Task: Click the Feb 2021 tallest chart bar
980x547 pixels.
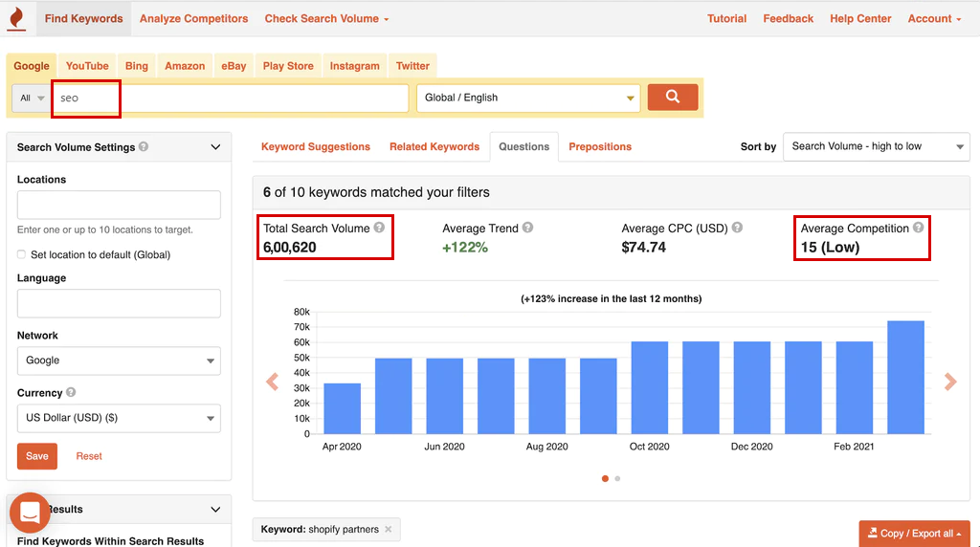Action: point(905,377)
